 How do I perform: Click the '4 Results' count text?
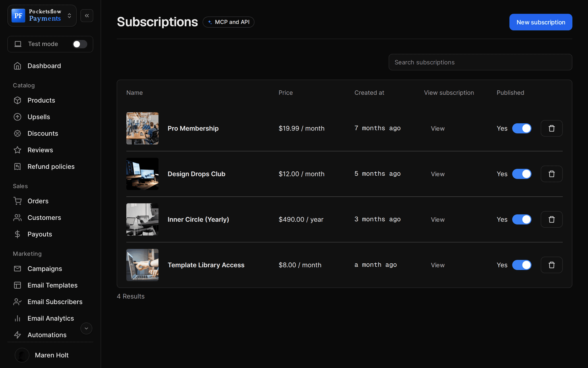coord(131,296)
